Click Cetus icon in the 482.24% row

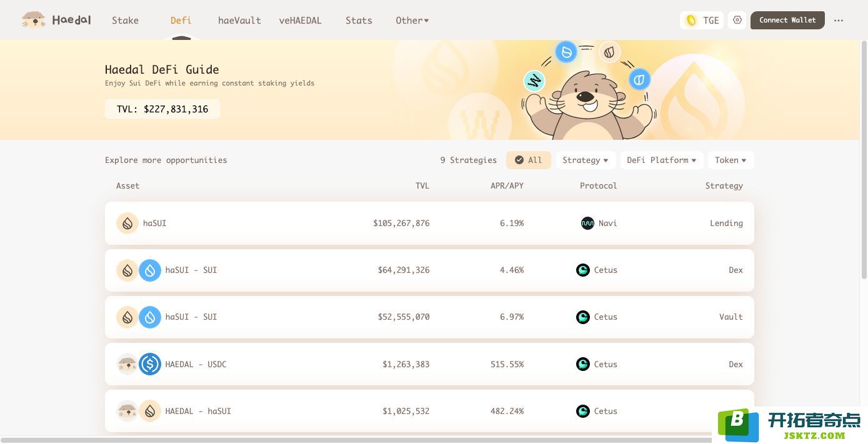[583, 411]
